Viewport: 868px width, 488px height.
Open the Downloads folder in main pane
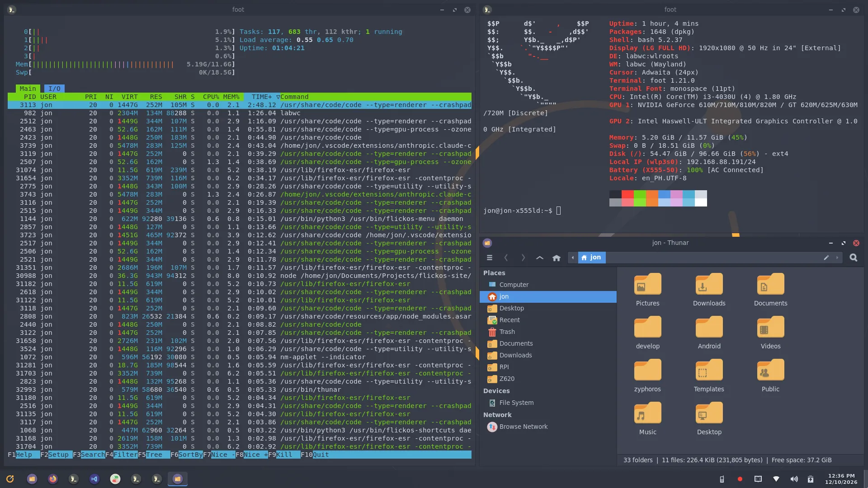(x=709, y=290)
